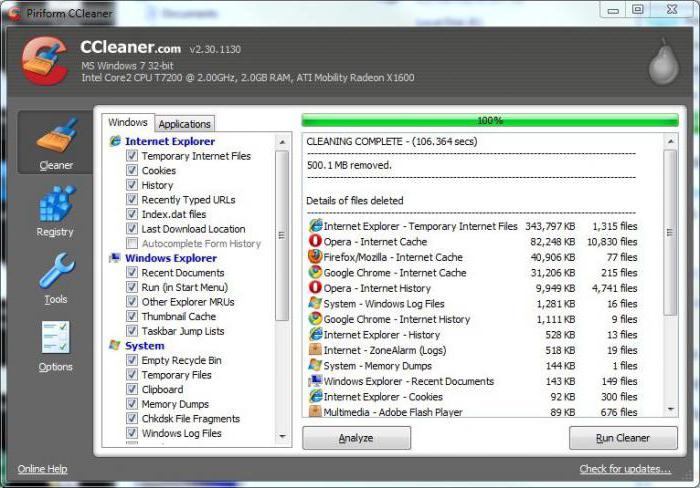The width and height of the screenshot is (700, 488).
Task: Toggle Recently Typed URLs checkbox
Action: coord(132,199)
